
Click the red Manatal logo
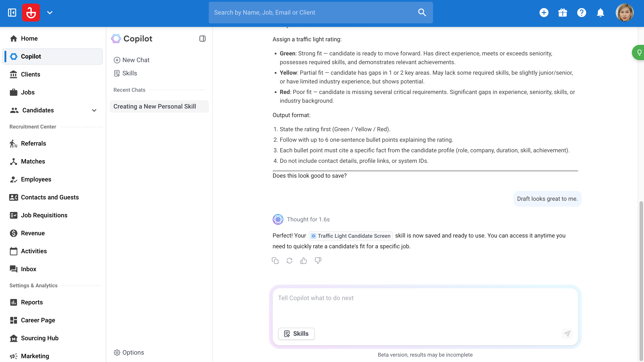31,13
